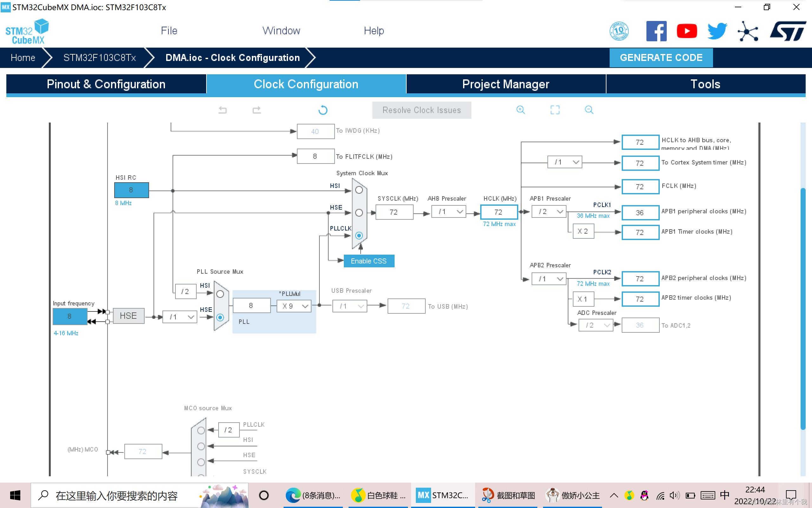Open the Help menu
Screen dimensions: 812x508
pos(374,30)
